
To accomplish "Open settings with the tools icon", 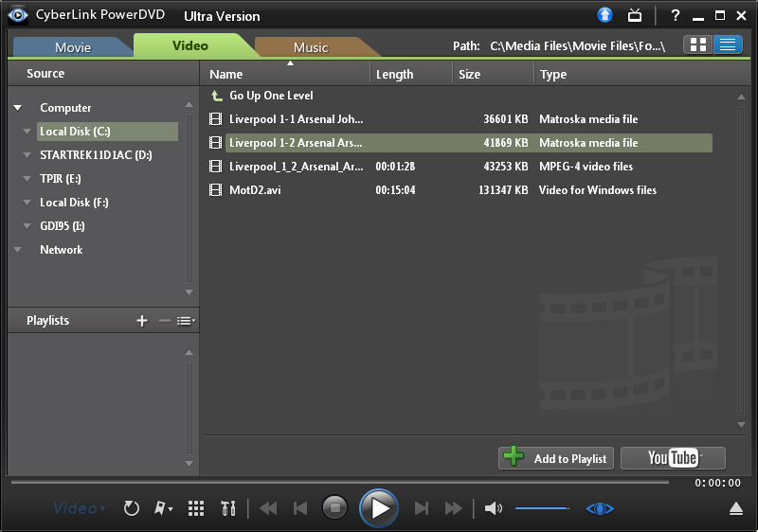I will pyautogui.click(x=227, y=508).
